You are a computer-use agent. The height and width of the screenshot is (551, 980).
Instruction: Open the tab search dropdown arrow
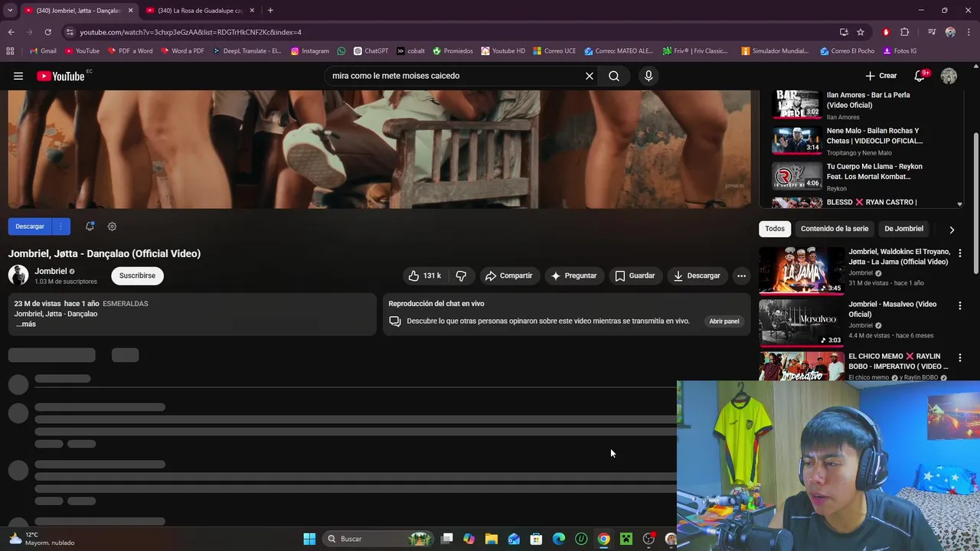coord(10,11)
